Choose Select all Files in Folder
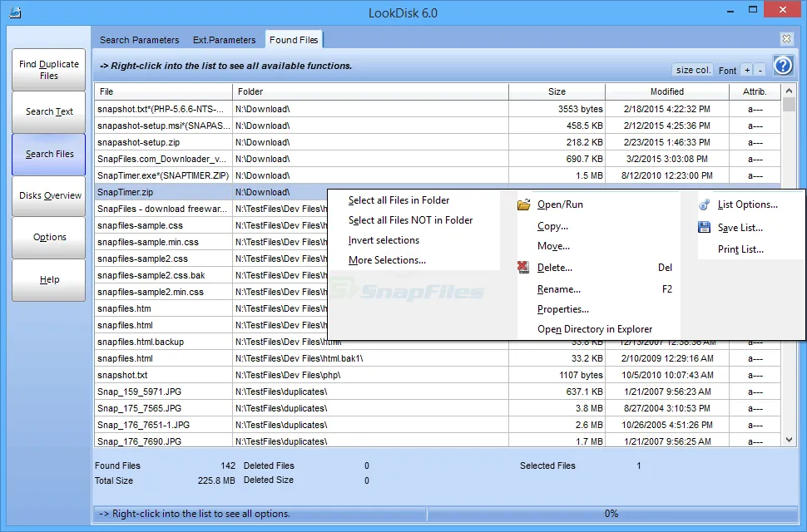 (399, 200)
